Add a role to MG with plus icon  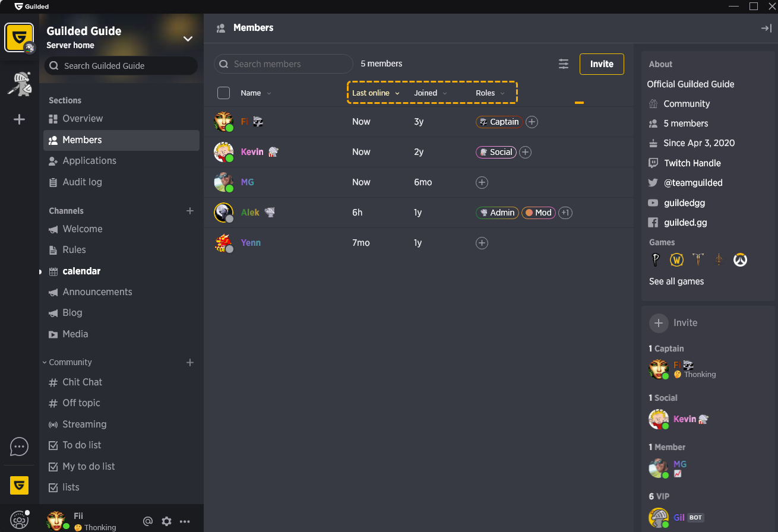482,182
